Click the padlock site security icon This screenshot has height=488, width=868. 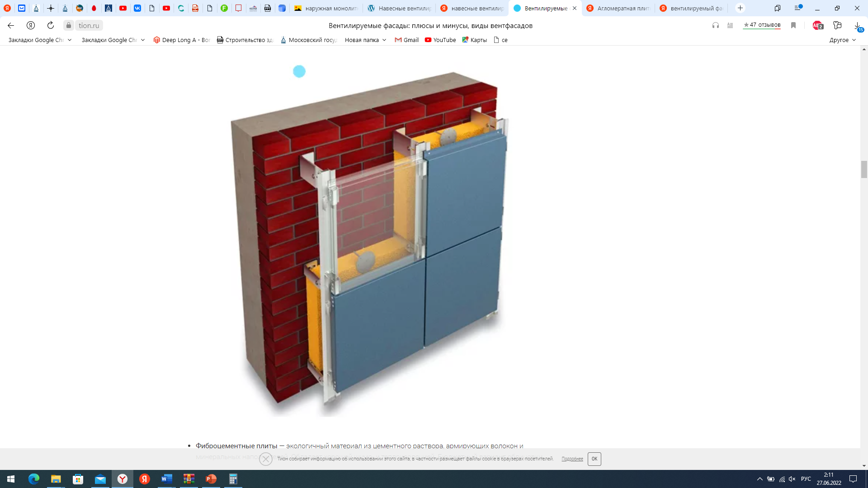click(x=69, y=26)
